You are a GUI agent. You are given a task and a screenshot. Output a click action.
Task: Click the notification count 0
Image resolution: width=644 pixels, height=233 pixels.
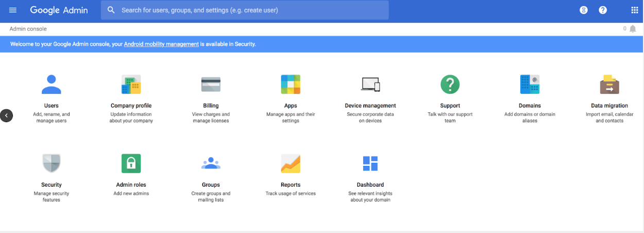[625, 29]
